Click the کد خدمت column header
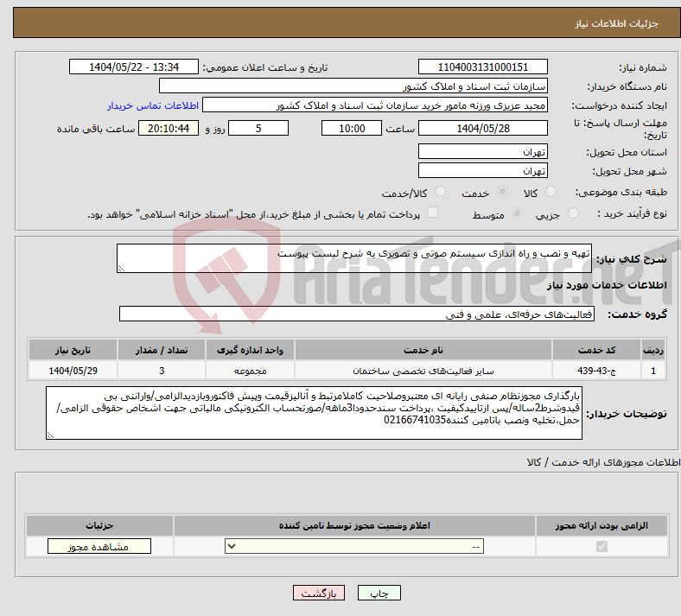 tap(597, 350)
